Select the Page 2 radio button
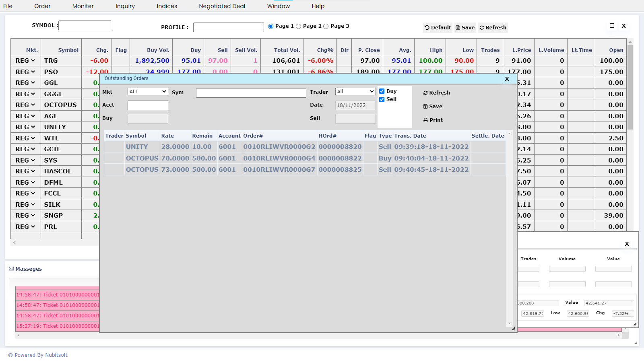 click(299, 27)
